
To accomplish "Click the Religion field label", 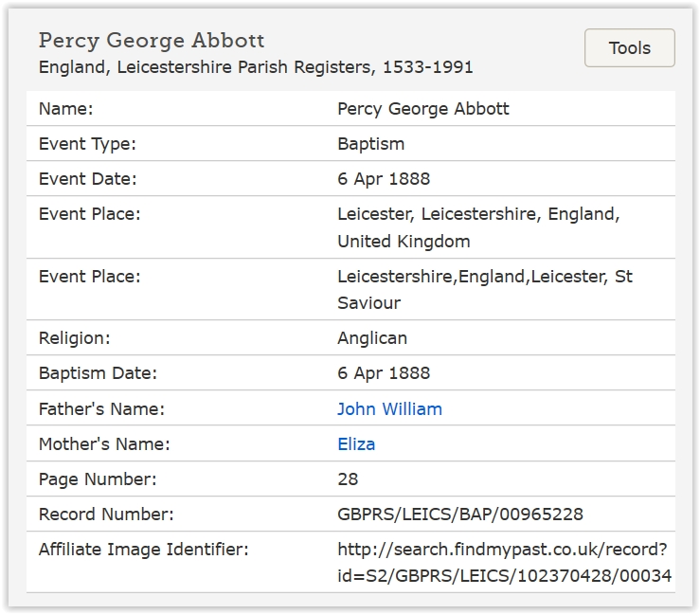I will (75, 338).
